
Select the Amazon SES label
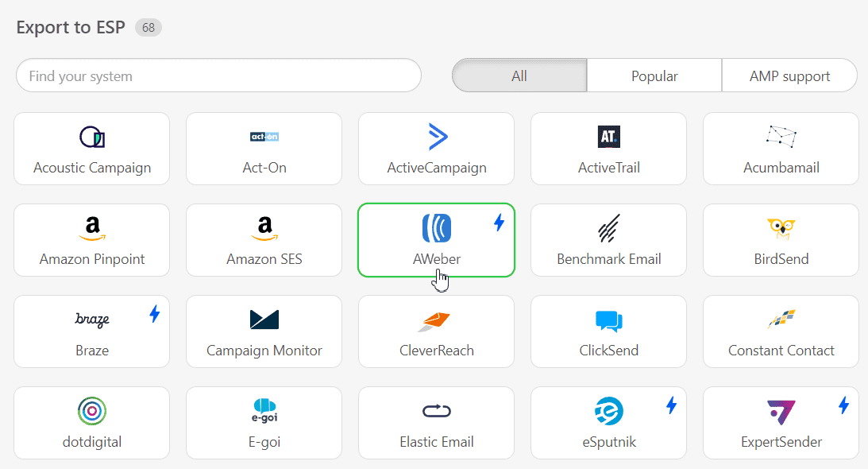pyautogui.click(x=264, y=259)
